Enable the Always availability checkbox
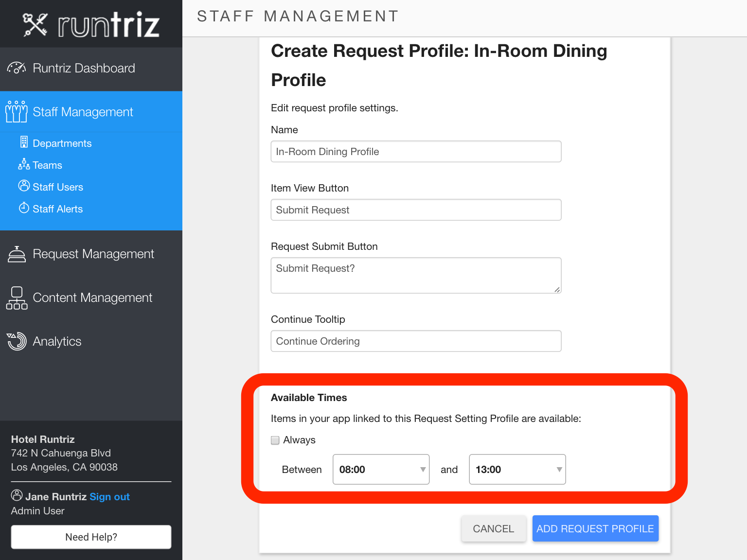 [x=275, y=440]
